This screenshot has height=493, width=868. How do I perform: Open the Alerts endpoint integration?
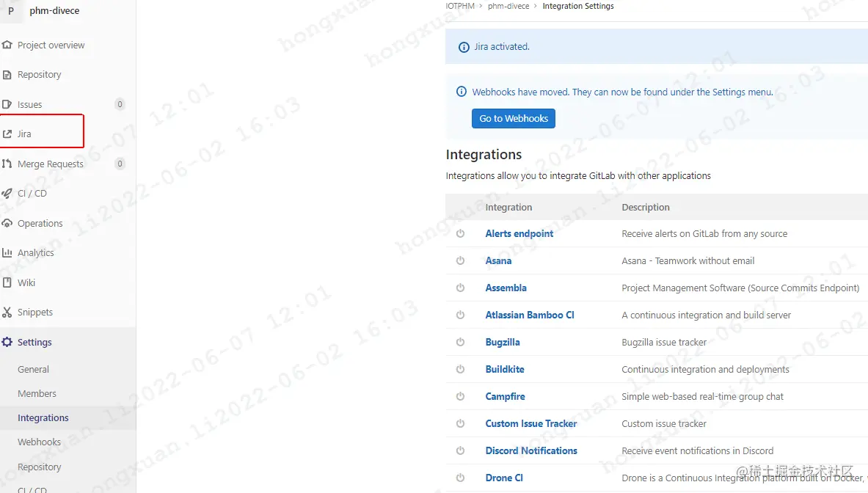pos(519,233)
